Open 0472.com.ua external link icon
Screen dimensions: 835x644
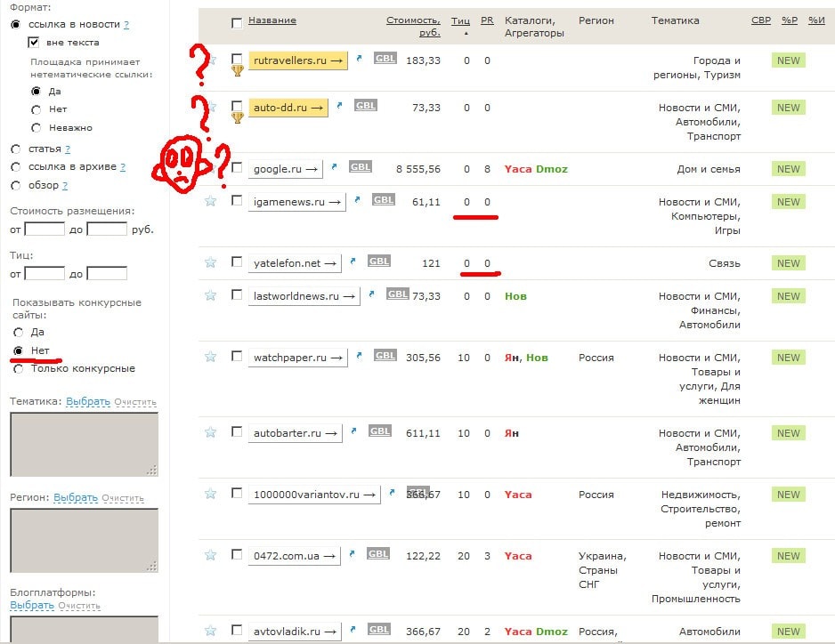pos(352,553)
